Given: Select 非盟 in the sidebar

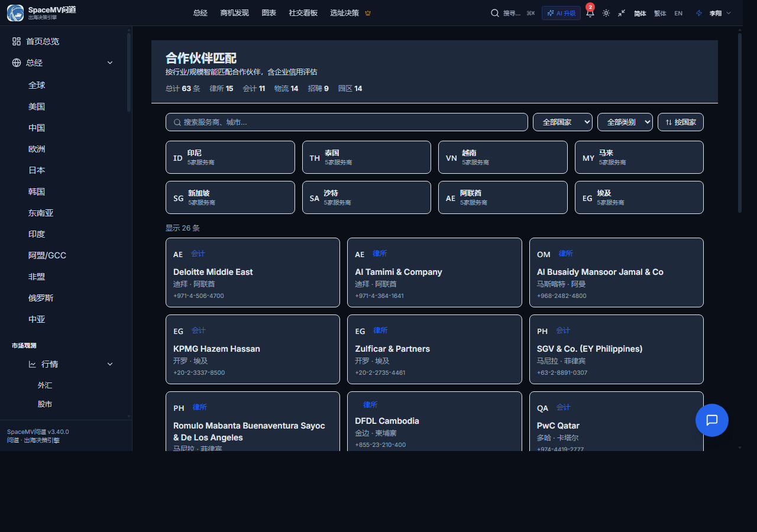Looking at the screenshot, I should (x=37, y=277).
